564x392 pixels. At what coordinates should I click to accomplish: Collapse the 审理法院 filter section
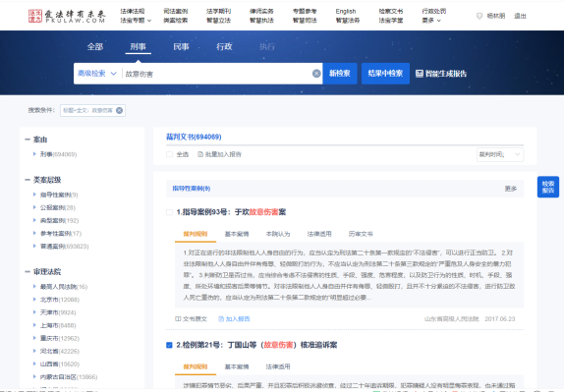point(28,271)
